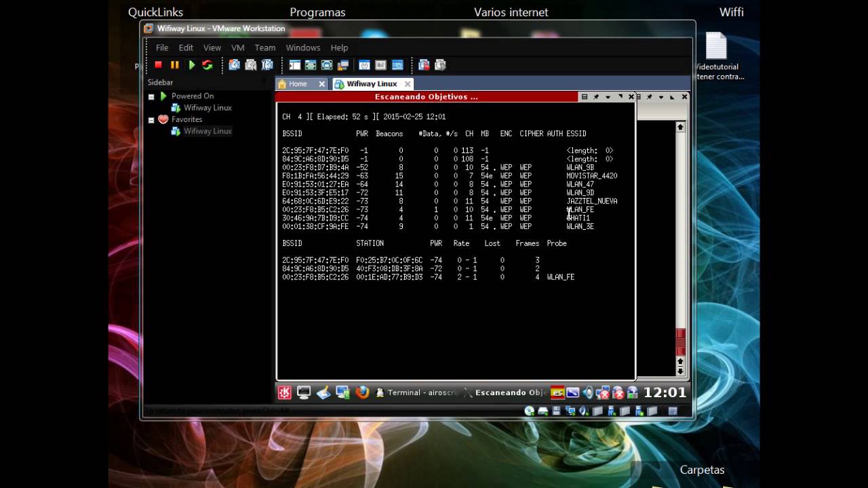
Task: Close the Home tab
Action: point(322,84)
